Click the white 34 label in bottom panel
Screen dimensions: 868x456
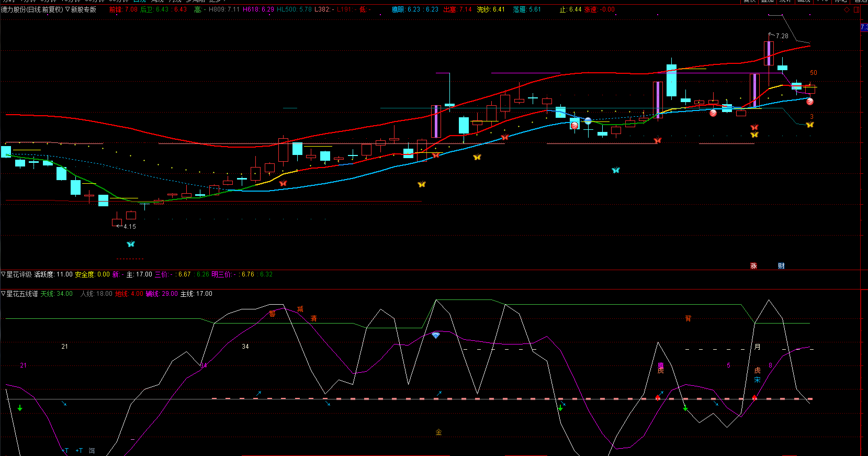pos(245,347)
